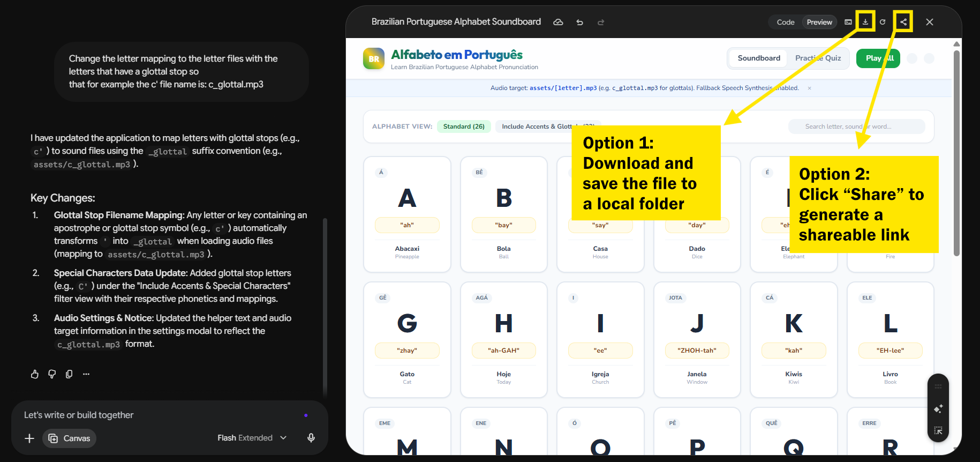Like the response with thumbs up

point(35,374)
